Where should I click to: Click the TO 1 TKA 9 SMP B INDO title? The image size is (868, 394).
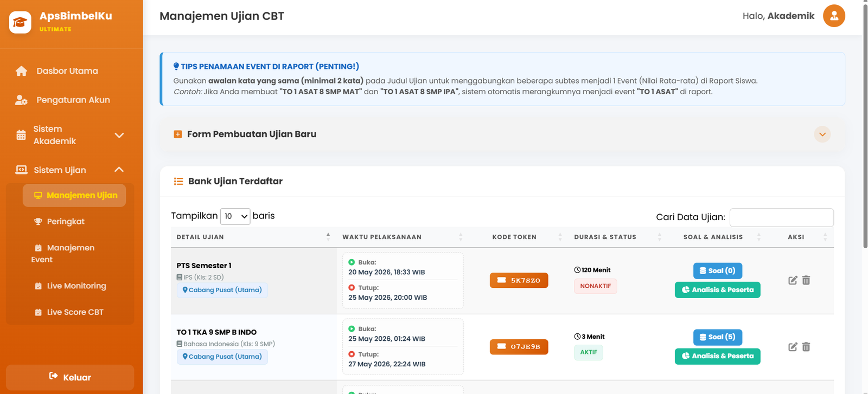(216, 332)
